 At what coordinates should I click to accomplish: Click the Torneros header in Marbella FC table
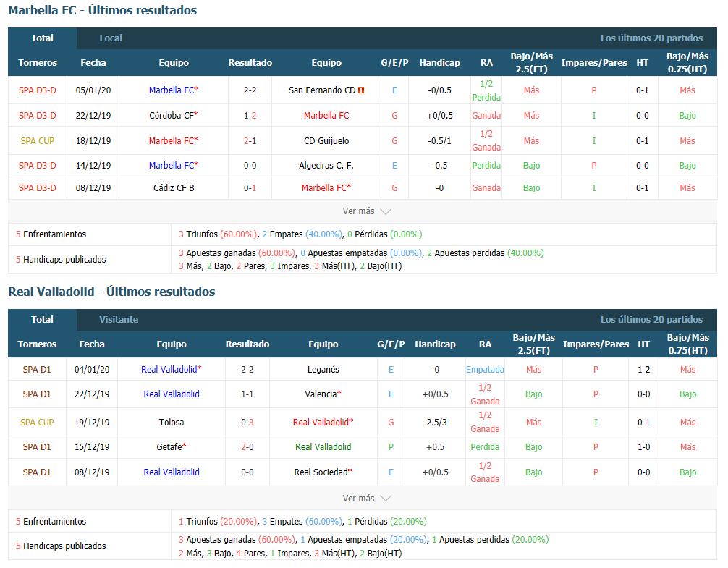37,63
